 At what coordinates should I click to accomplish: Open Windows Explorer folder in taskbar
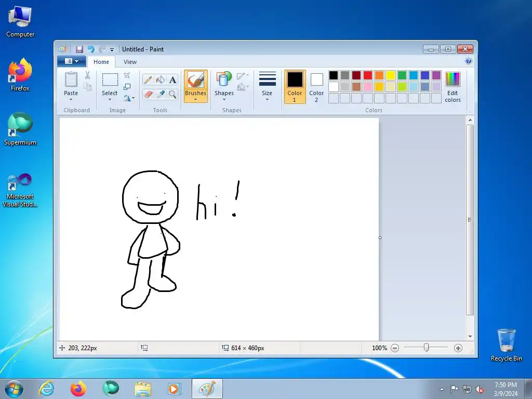tap(143, 389)
